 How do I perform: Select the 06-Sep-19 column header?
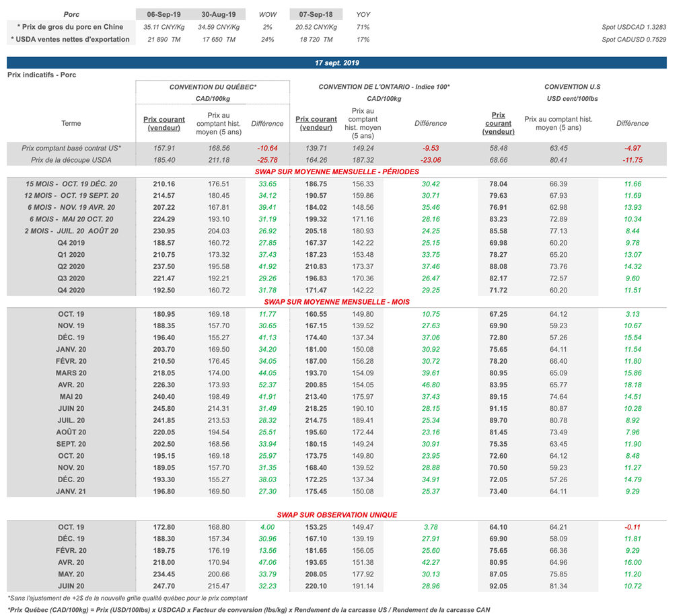(x=162, y=14)
